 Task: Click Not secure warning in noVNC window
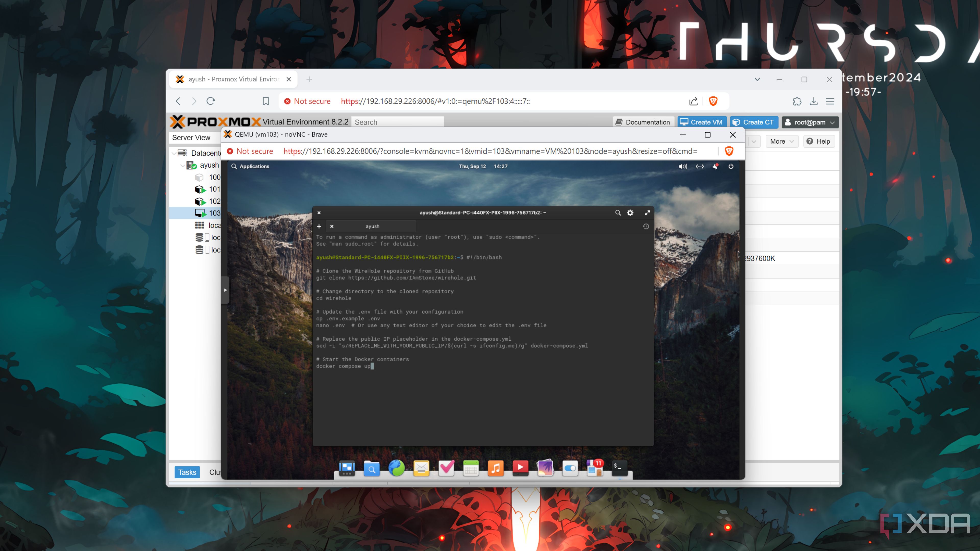tap(250, 151)
